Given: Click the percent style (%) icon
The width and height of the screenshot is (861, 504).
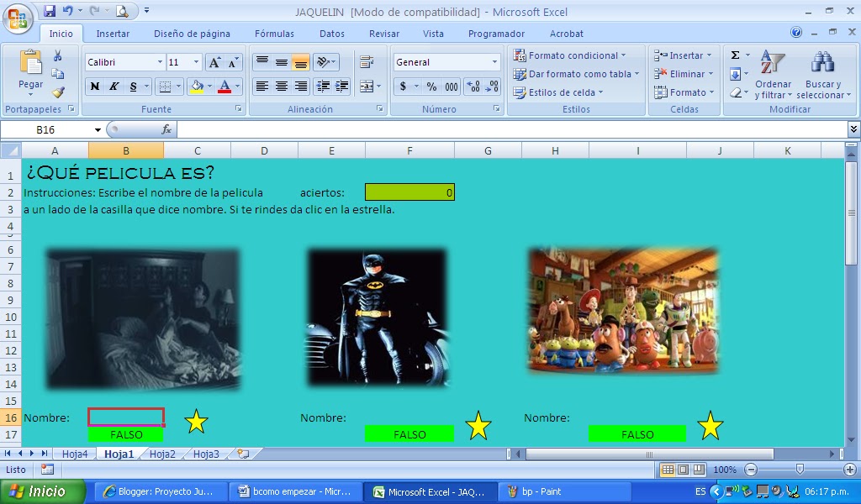Looking at the screenshot, I should 432,87.
